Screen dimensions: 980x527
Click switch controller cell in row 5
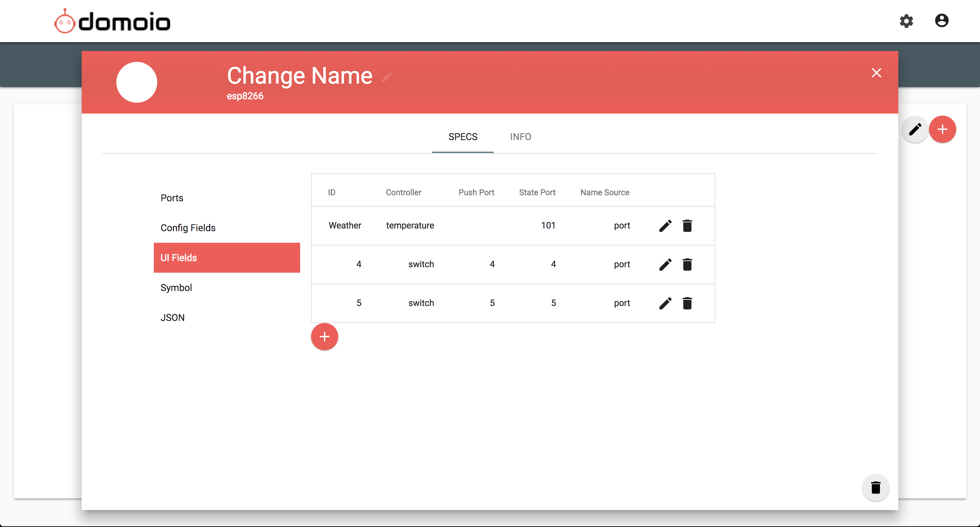(x=421, y=303)
